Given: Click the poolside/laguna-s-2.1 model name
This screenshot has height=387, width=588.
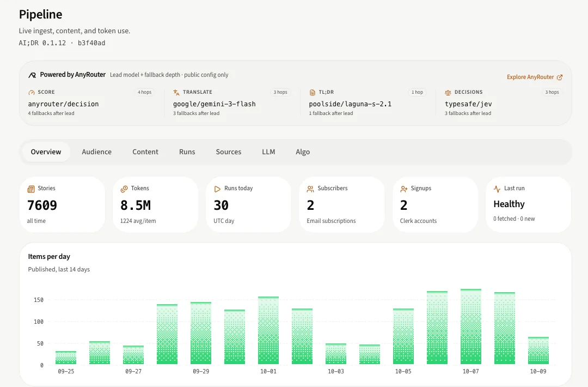Looking at the screenshot, I should (x=350, y=104).
